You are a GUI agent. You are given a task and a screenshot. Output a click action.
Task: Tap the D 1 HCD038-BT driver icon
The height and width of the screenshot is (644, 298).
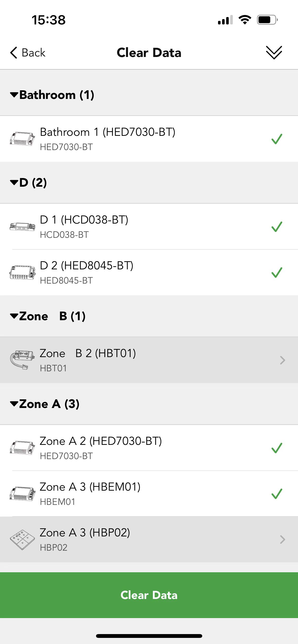tap(22, 226)
